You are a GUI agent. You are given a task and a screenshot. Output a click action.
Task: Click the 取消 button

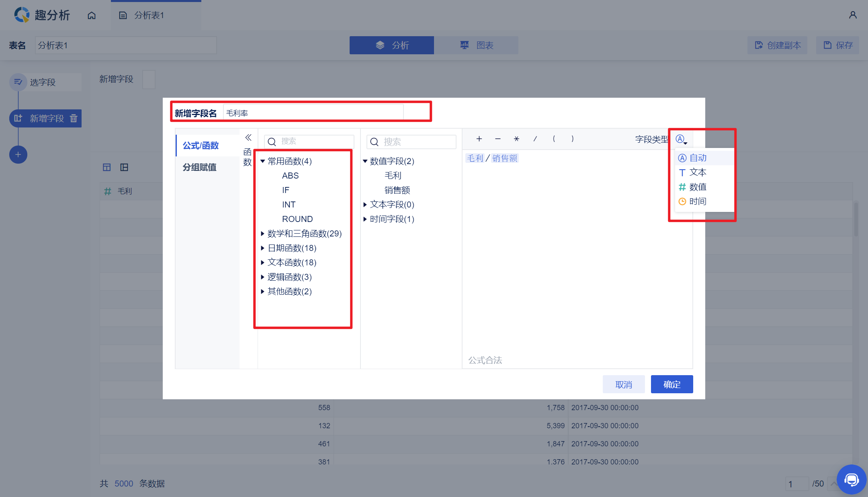(x=623, y=384)
